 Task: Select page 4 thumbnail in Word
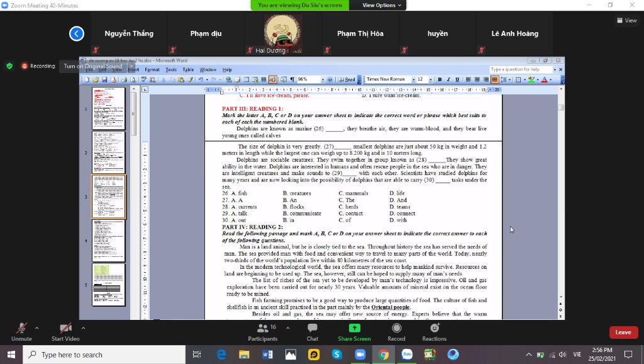[108, 241]
